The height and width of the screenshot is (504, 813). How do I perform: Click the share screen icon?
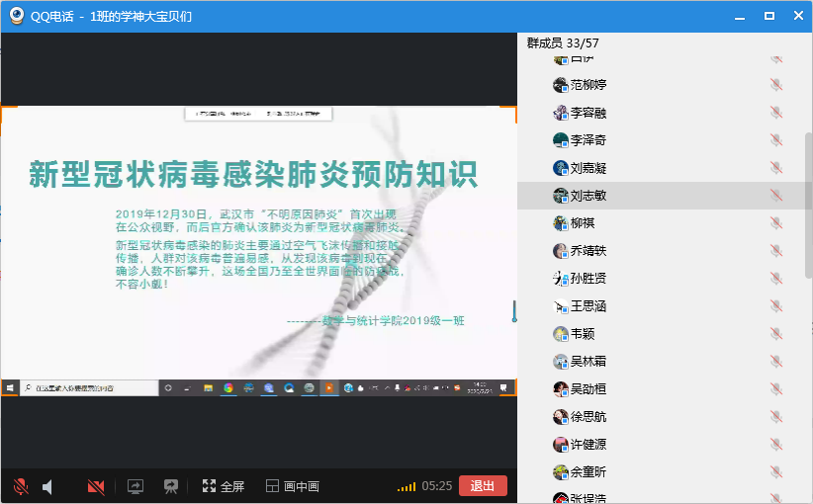135,486
